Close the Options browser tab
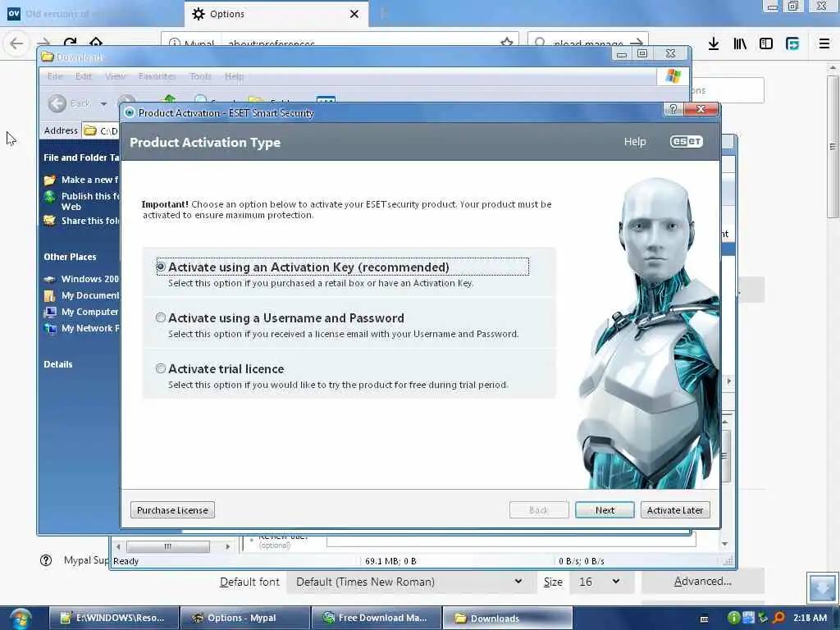Viewport: 840px width, 630px height. [354, 14]
